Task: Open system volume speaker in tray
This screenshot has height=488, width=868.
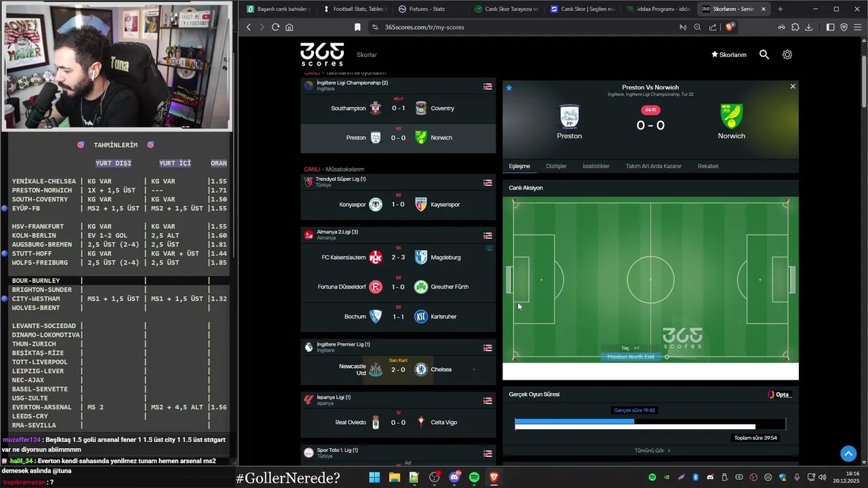Action: pos(822,477)
